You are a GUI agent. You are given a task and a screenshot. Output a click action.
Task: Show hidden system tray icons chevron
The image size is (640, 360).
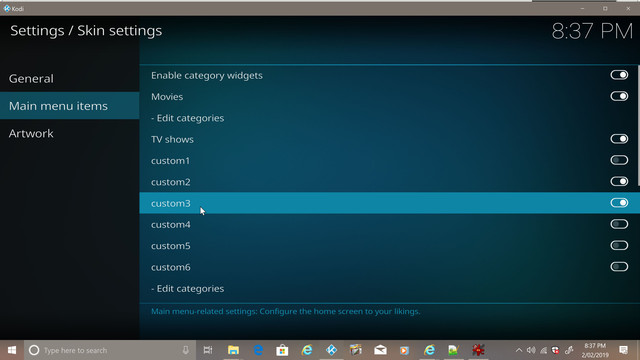coord(519,350)
